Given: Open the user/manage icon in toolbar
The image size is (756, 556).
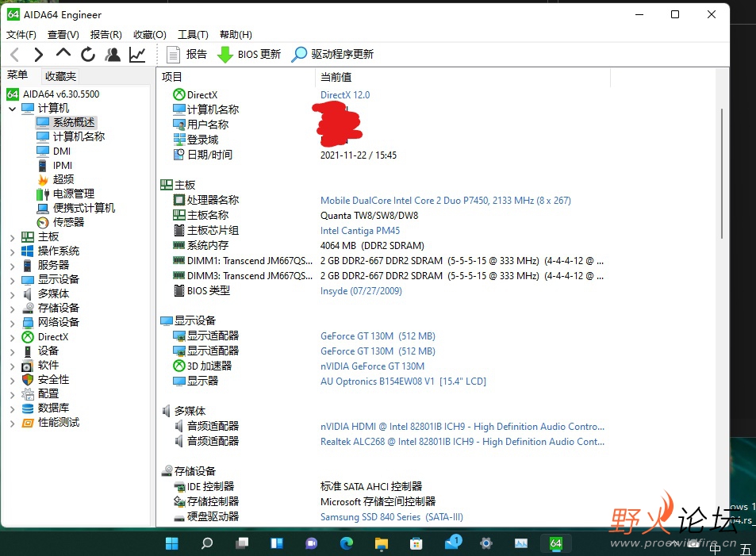Looking at the screenshot, I should coord(113,55).
